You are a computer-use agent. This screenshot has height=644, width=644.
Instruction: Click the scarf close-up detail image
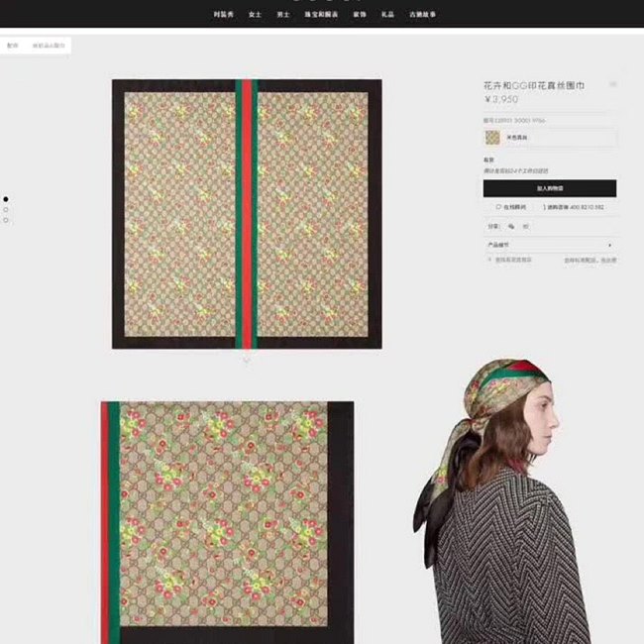click(x=227, y=522)
